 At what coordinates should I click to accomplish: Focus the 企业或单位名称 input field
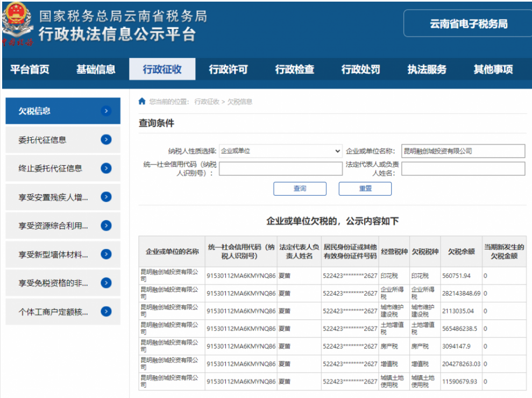click(x=463, y=151)
